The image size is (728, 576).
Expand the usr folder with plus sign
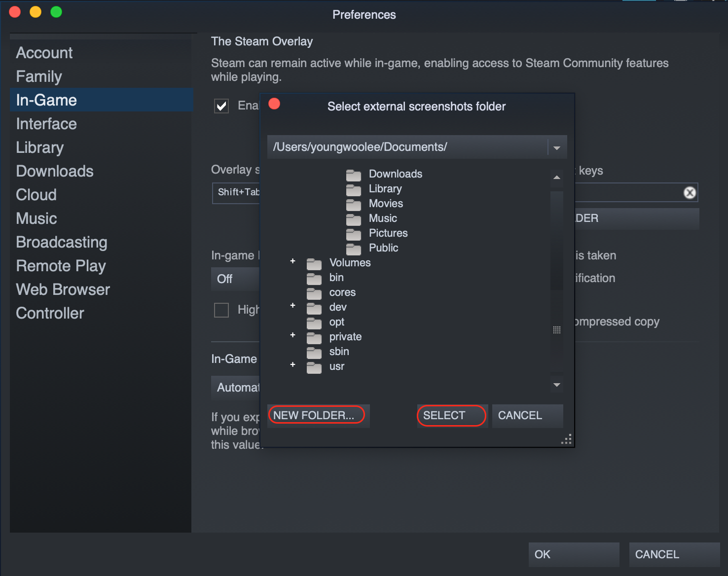293,364
